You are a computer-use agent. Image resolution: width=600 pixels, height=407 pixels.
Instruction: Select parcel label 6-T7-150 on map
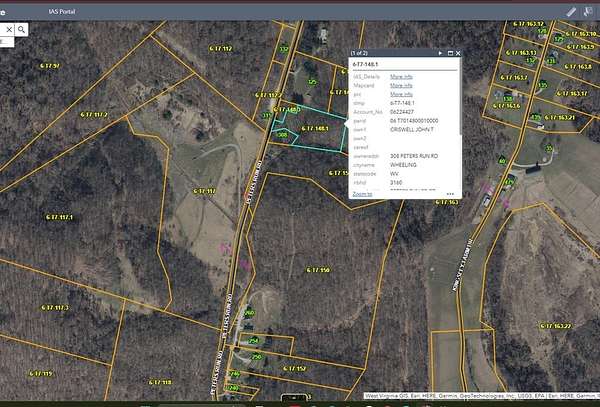click(x=317, y=270)
